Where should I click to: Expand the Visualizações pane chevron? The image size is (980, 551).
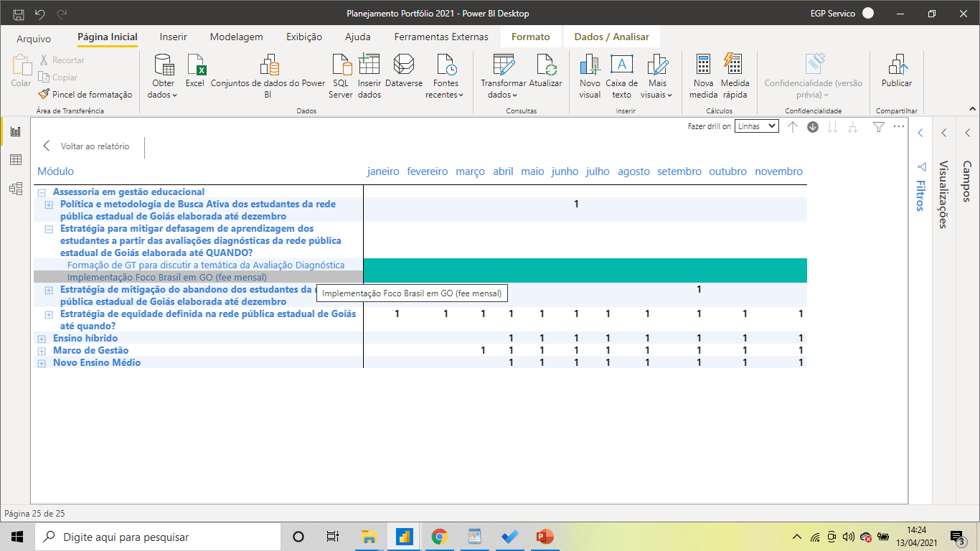[945, 133]
